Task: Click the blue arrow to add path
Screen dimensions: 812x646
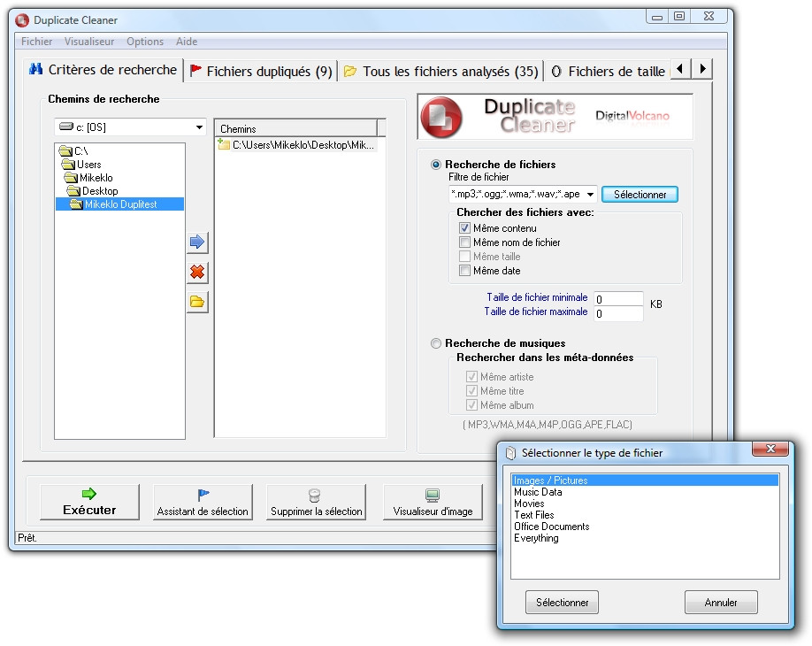Action: pos(197,242)
